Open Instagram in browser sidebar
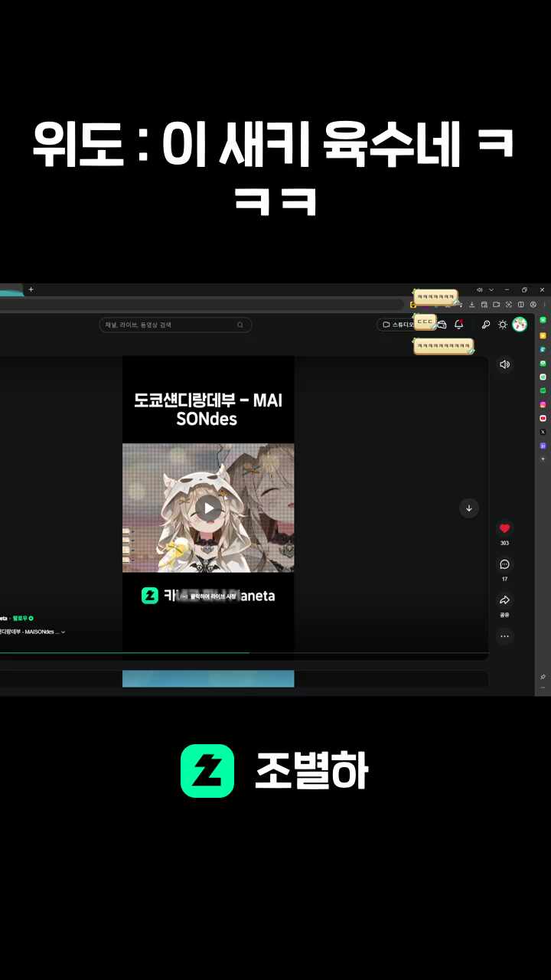551x980 pixels. pyautogui.click(x=543, y=404)
